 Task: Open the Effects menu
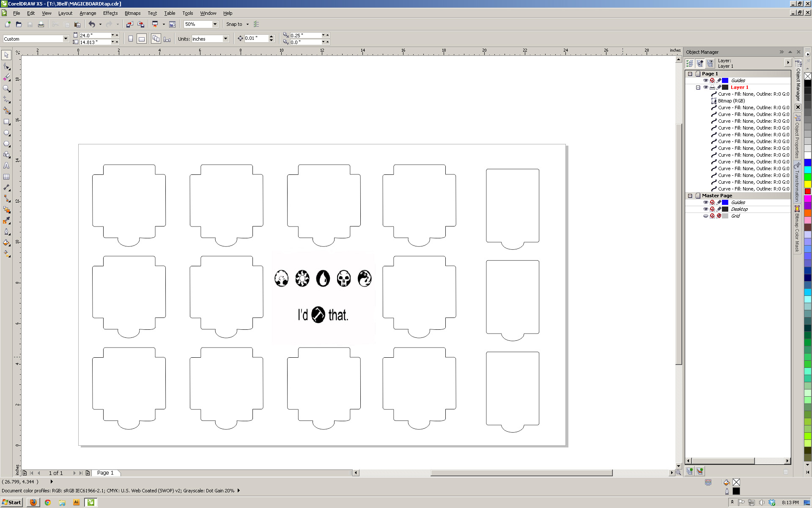(110, 13)
